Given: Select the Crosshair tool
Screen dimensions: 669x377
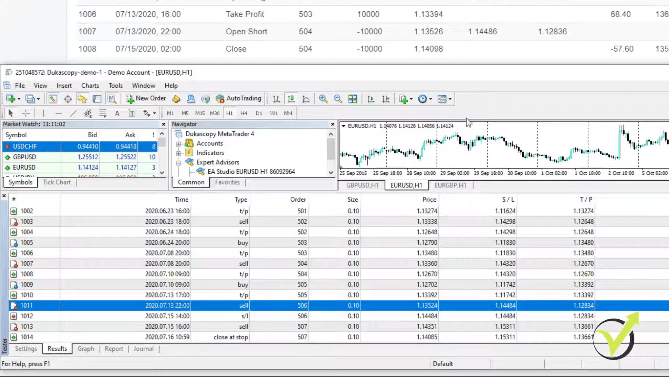Looking at the screenshot, I should point(26,113).
